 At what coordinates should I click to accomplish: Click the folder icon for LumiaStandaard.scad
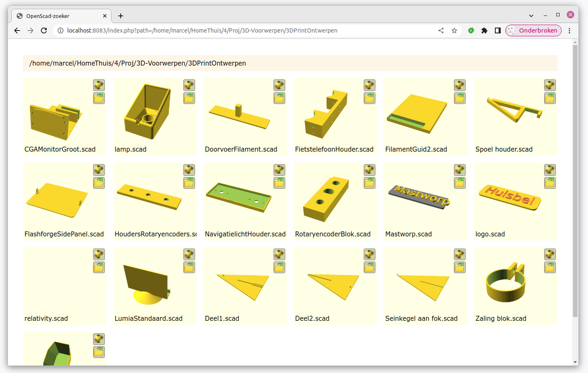click(189, 267)
